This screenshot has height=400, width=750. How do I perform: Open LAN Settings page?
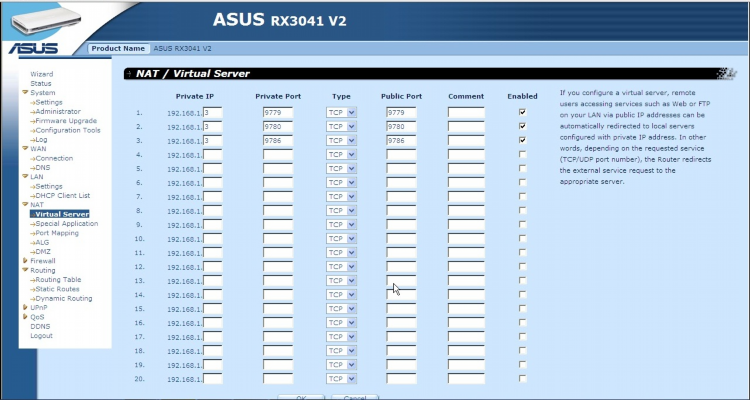click(x=49, y=186)
